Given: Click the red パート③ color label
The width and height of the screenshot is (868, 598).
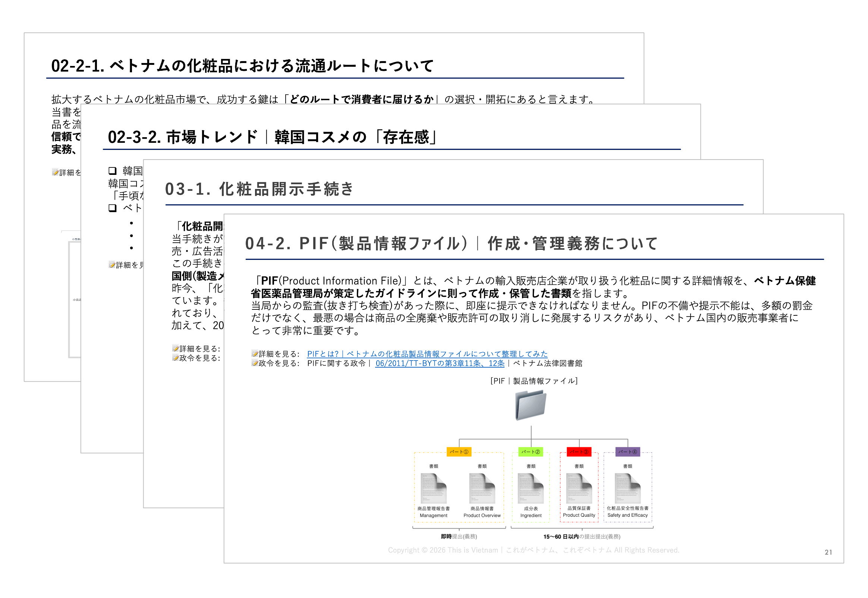Looking at the screenshot, I should 579,452.
